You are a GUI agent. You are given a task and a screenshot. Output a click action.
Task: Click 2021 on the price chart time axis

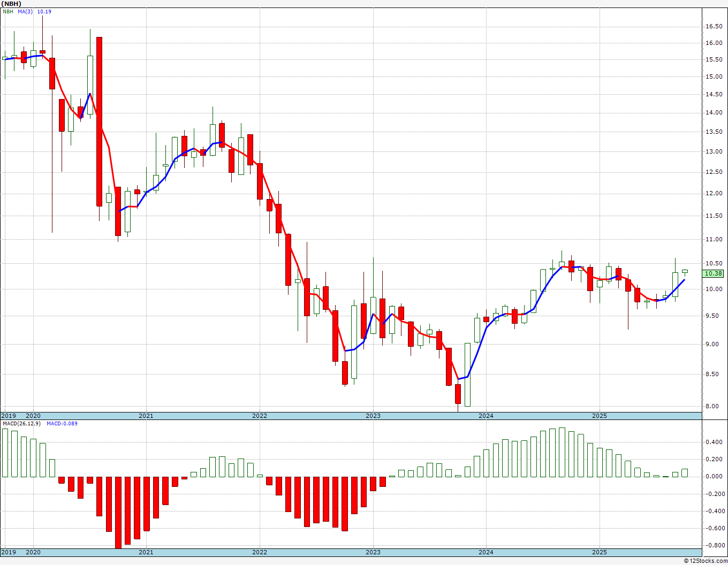click(x=146, y=416)
